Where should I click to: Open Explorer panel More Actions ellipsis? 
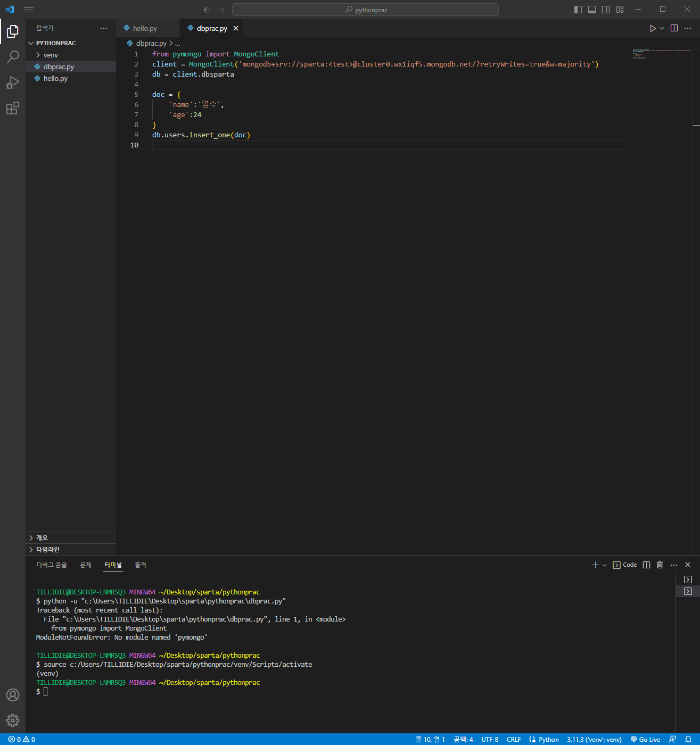point(104,28)
